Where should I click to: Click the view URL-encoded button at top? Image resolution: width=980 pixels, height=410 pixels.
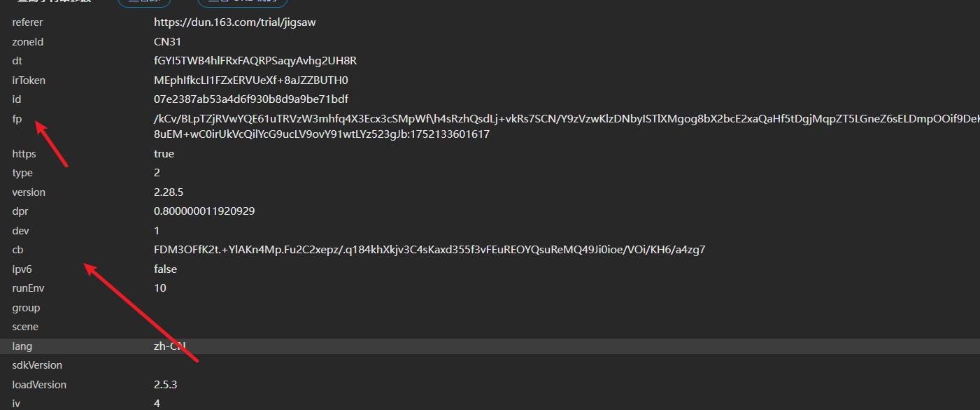pos(242,2)
